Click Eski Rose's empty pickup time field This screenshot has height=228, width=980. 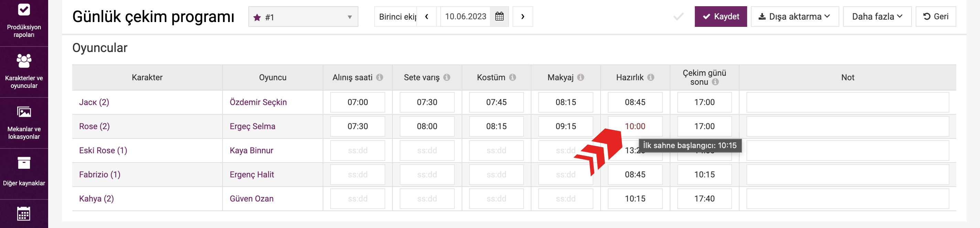tap(358, 151)
